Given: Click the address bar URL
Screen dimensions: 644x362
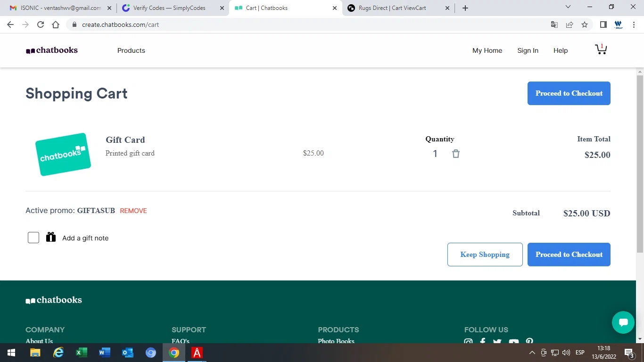Looking at the screenshot, I should (x=120, y=25).
